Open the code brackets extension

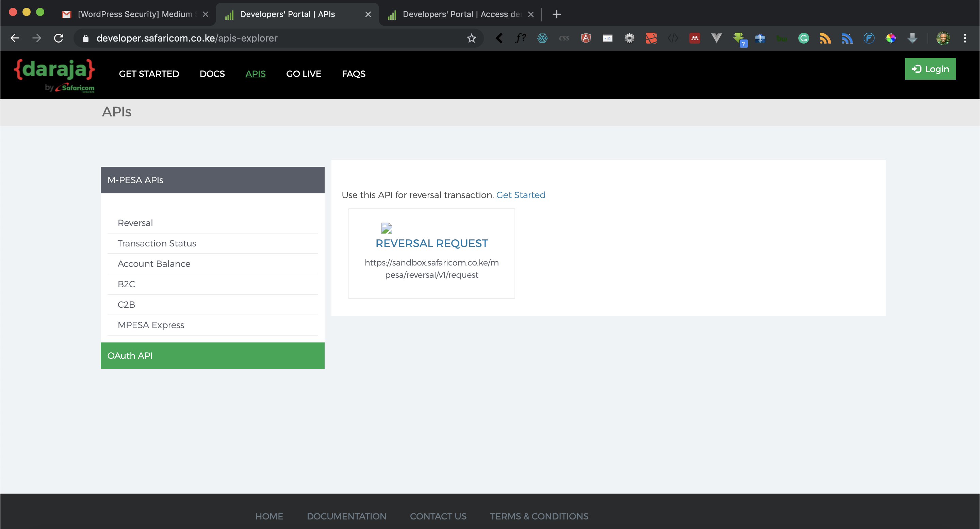tap(673, 38)
